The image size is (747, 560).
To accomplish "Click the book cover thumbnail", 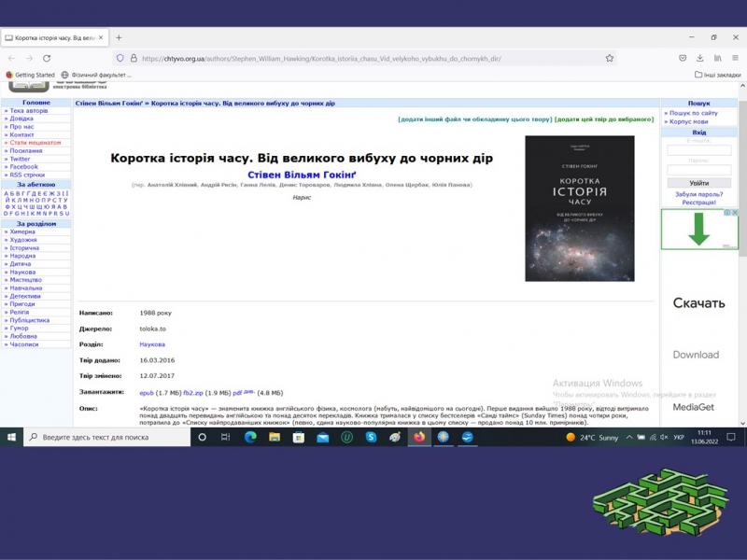I will [x=579, y=208].
